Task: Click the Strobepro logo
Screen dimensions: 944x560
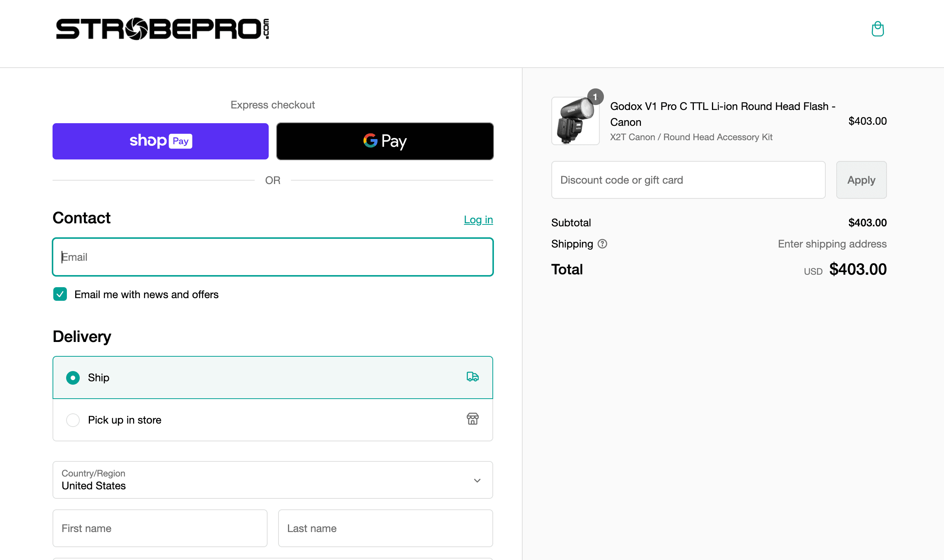Action: [162, 29]
